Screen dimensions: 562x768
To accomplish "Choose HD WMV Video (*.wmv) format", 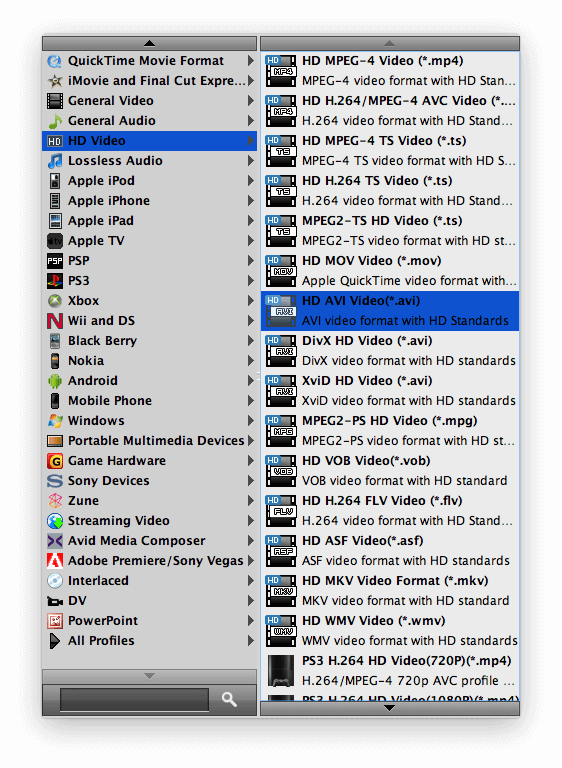I will [x=390, y=631].
